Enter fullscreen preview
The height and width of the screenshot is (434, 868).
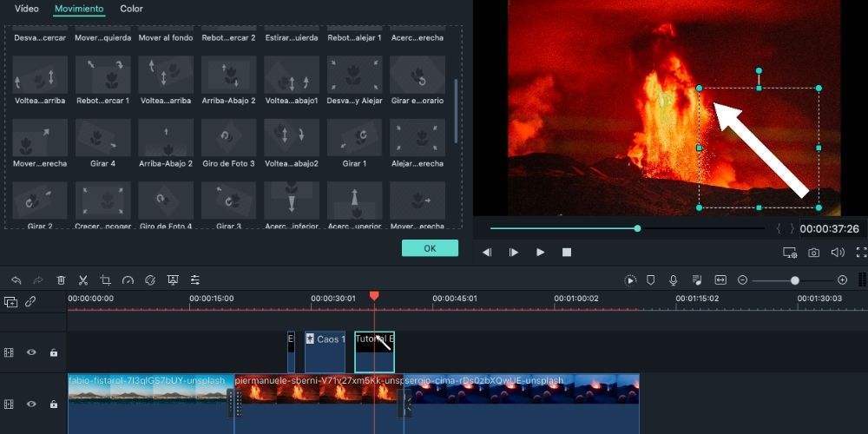pos(861,253)
